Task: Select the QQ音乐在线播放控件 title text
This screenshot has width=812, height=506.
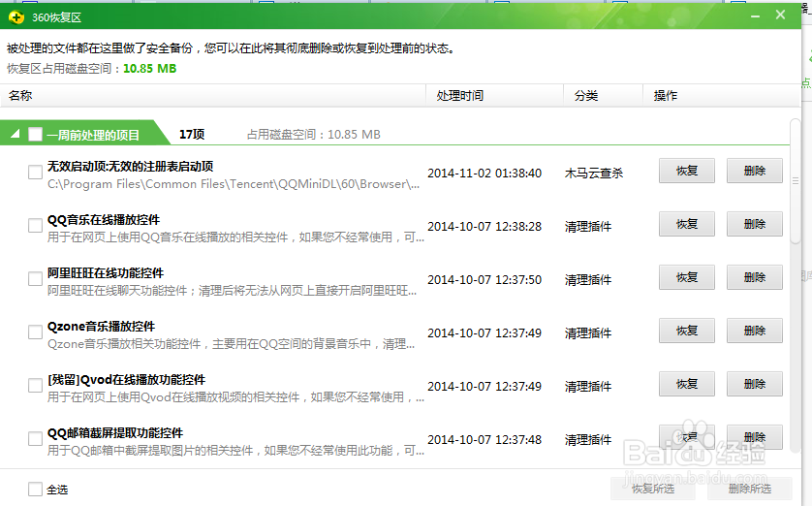Action: click(x=104, y=220)
